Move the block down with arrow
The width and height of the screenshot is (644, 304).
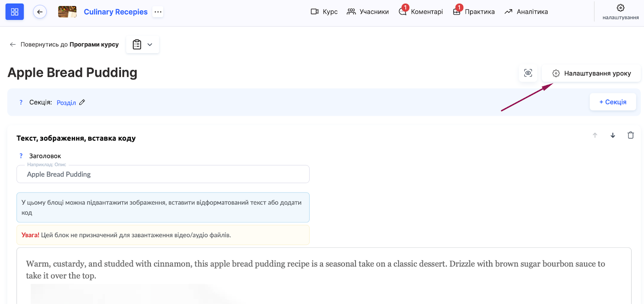(613, 135)
